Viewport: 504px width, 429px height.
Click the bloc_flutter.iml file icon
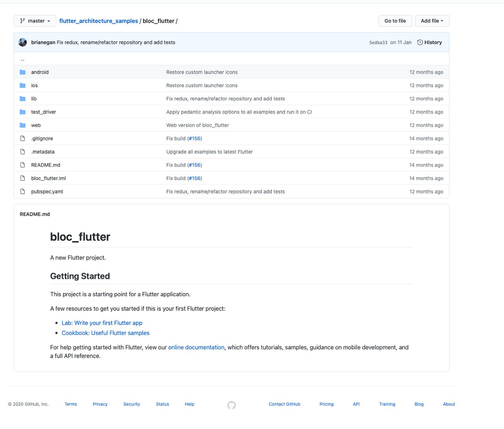point(22,178)
